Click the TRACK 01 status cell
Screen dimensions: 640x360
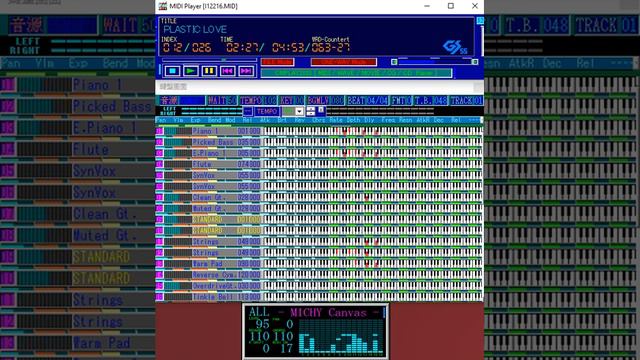coord(466,100)
